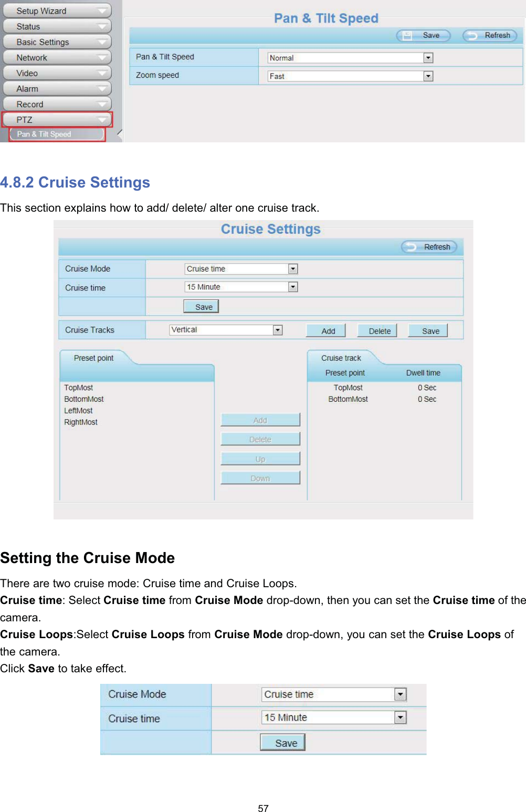526x812 pixels.
Task: Open Cruise Mode dropdown in the bottom enlarged panel
Action: 334,694
